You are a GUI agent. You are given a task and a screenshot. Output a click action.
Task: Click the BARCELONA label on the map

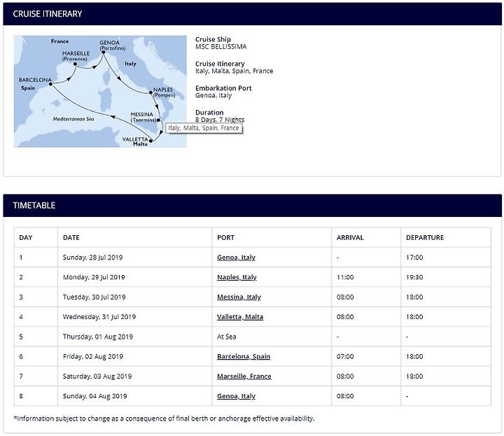pos(35,80)
